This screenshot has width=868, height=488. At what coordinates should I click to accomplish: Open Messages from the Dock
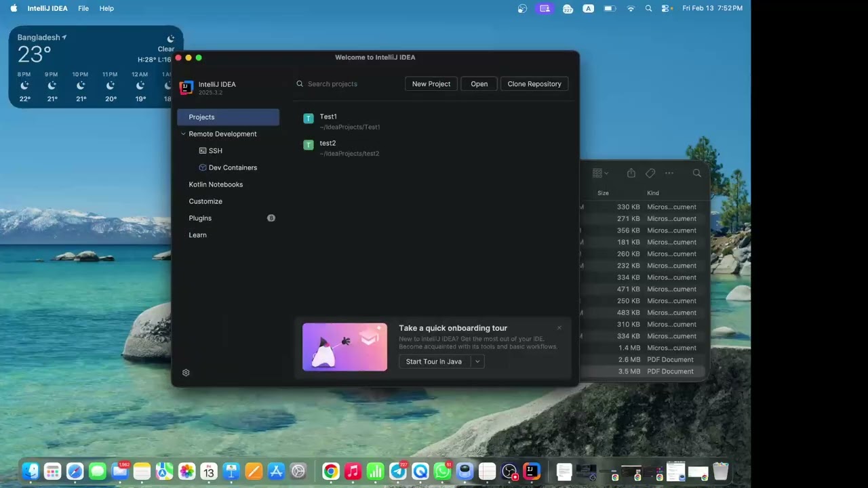(98, 471)
